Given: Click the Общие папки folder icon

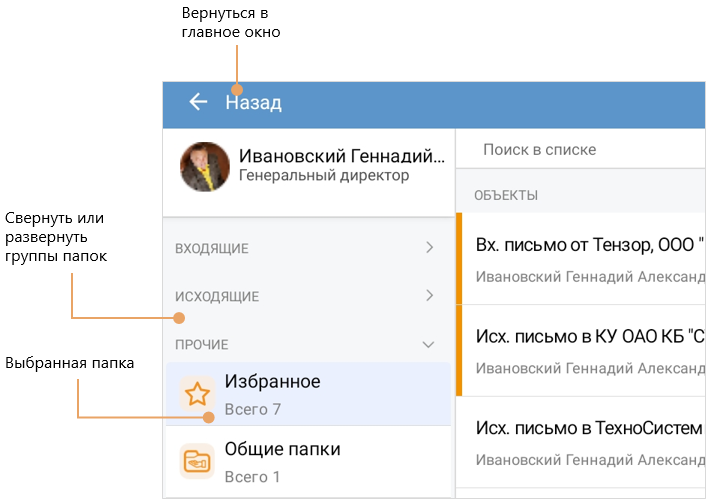Looking at the screenshot, I should pyautogui.click(x=197, y=461).
